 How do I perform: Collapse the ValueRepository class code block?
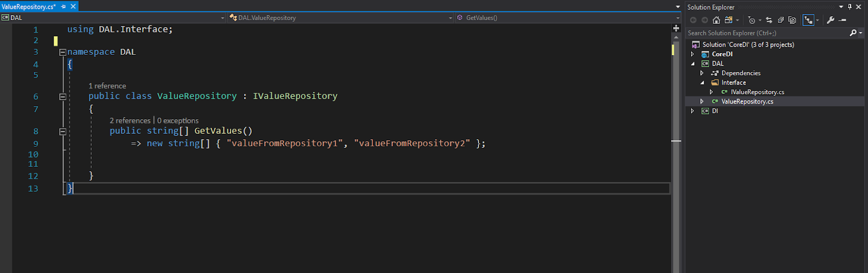tap(63, 96)
